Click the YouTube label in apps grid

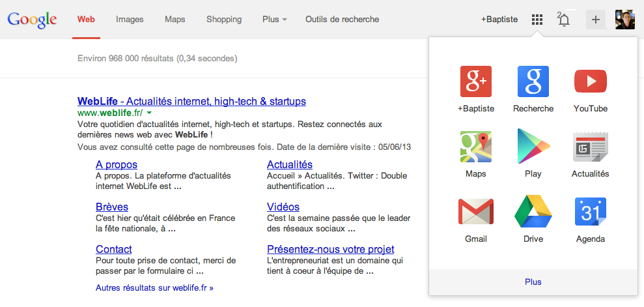(x=590, y=109)
